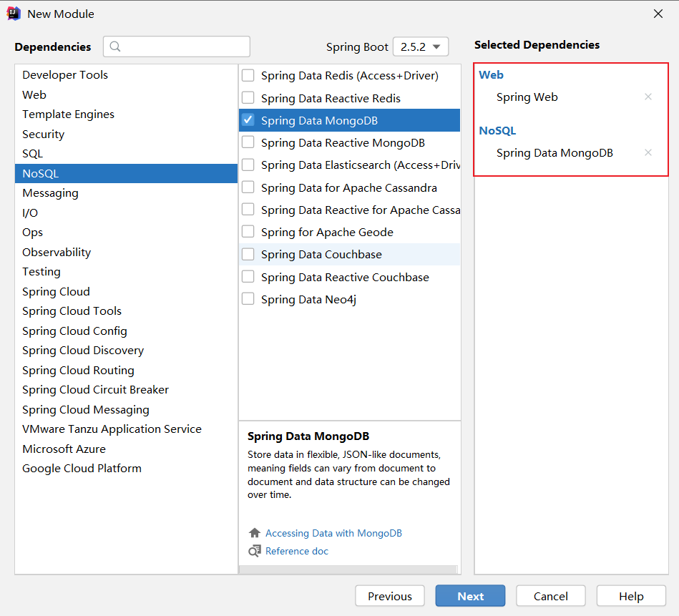Open the Accessing Data with MongoDB link
This screenshot has width=679, height=616.
point(333,533)
